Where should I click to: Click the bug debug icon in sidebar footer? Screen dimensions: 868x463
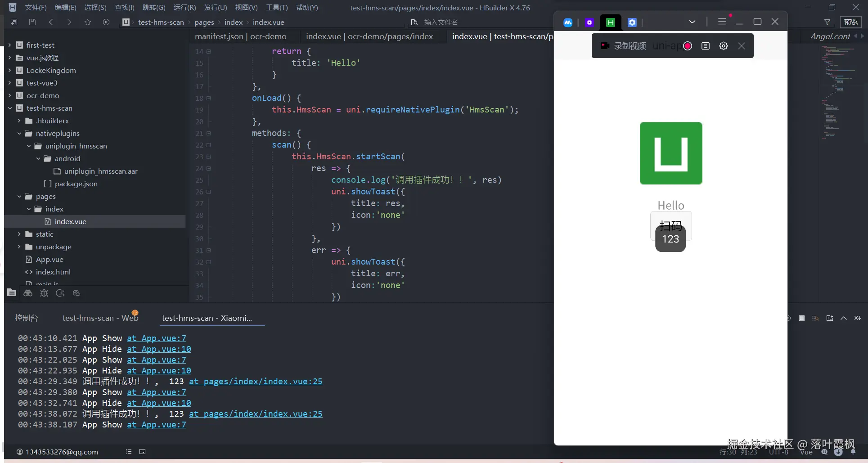click(44, 293)
